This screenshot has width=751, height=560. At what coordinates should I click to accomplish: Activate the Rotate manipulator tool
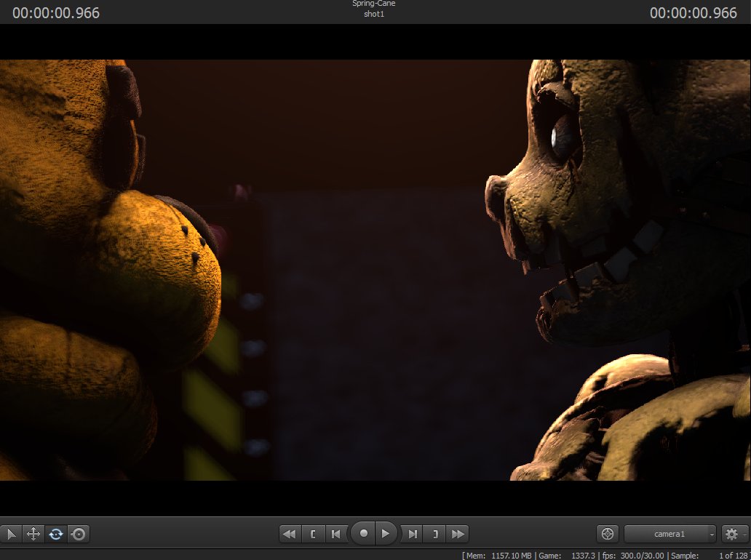(x=56, y=534)
